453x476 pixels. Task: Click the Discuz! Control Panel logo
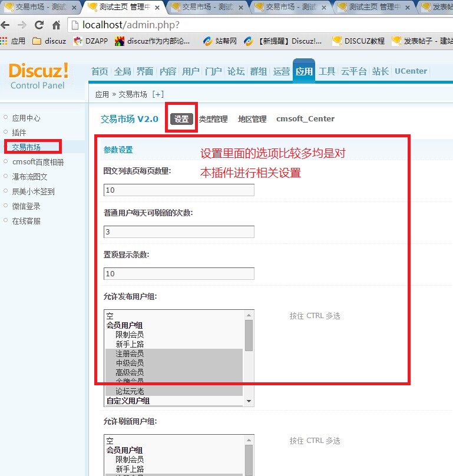38,76
